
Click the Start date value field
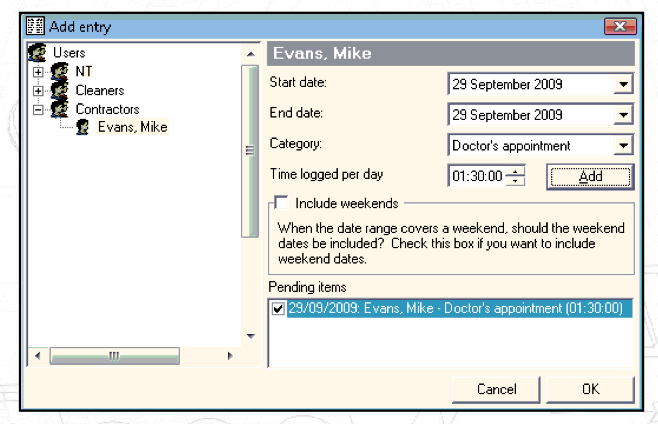(531, 84)
